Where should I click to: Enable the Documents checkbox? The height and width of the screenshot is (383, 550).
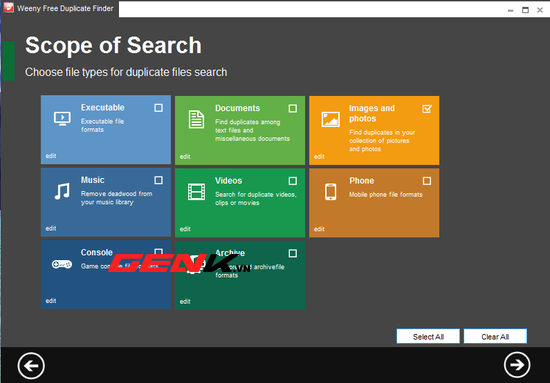[x=293, y=108]
